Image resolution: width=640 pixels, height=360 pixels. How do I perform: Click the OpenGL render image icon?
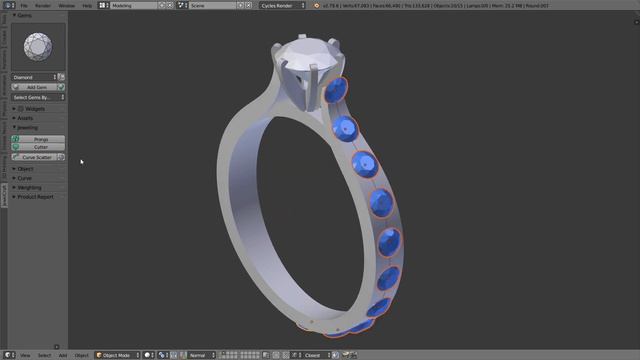tap(346, 356)
